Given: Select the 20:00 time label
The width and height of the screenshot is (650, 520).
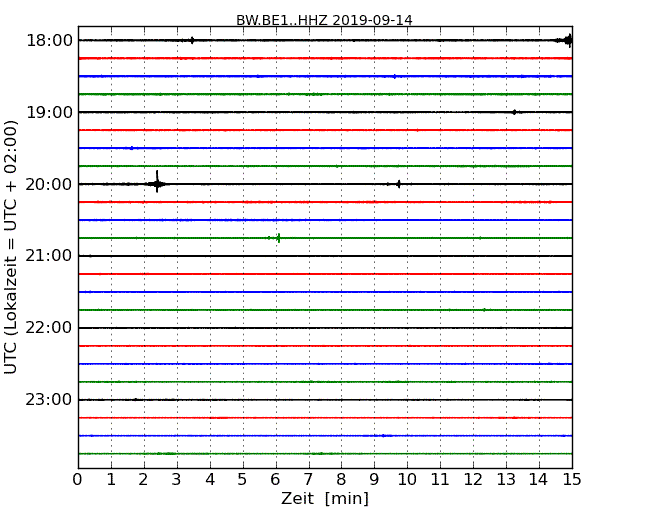Looking at the screenshot, I should pos(49,184).
